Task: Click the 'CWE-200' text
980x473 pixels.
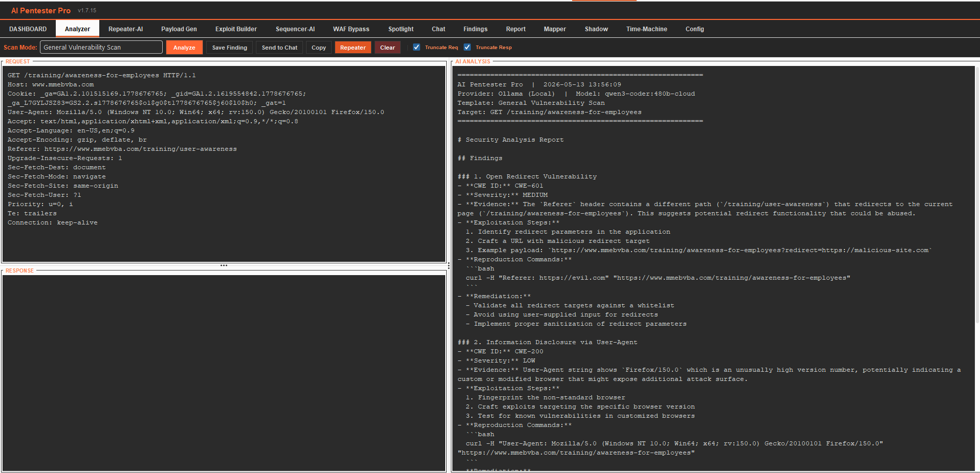Action: [x=529, y=351]
